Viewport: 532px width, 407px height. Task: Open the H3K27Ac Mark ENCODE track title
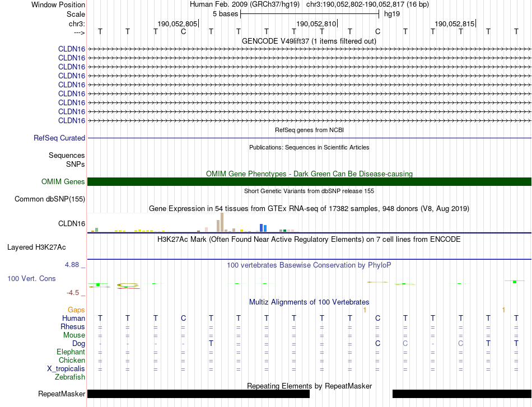coord(309,240)
